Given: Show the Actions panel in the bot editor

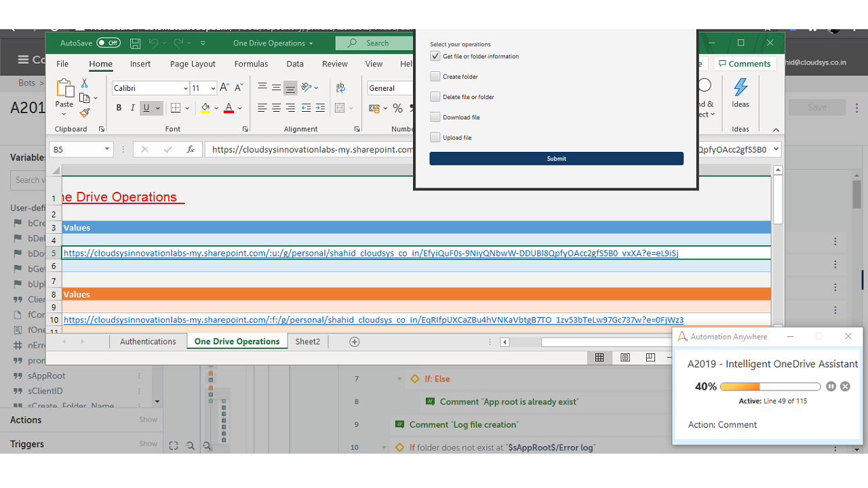Looking at the screenshot, I should pos(149,420).
